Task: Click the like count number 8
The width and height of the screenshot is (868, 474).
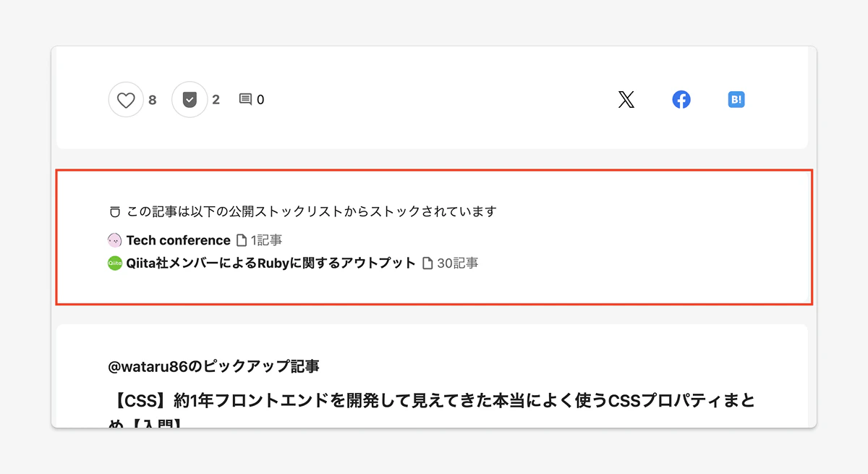Action: pos(153,99)
